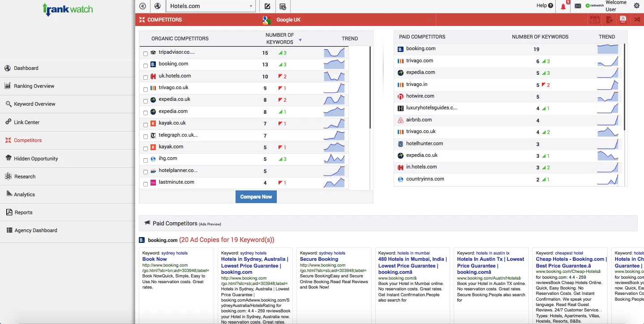Select hotelhunter.com in paid competitors

425,143
